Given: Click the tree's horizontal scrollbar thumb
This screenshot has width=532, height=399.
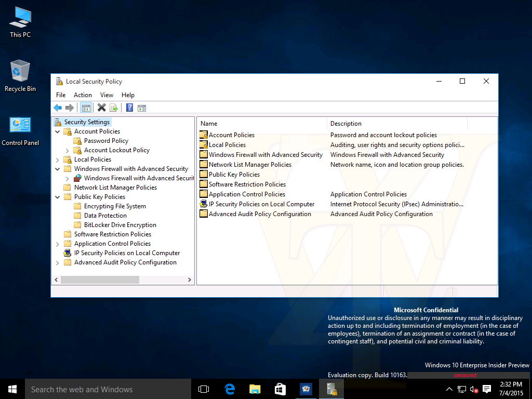Looking at the screenshot, I should tap(100, 280).
